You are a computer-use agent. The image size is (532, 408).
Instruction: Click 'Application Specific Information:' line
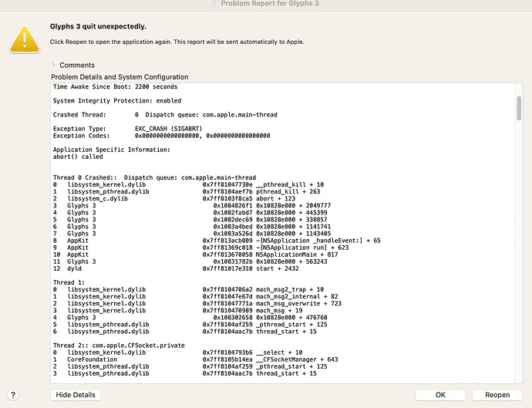(112, 150)
